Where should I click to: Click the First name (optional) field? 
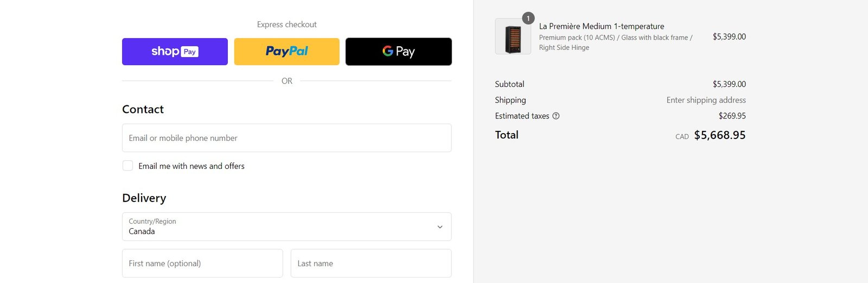click(202, 263)
